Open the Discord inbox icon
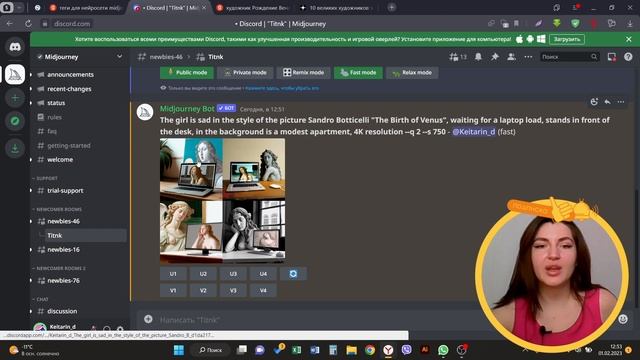 [611, 57]
